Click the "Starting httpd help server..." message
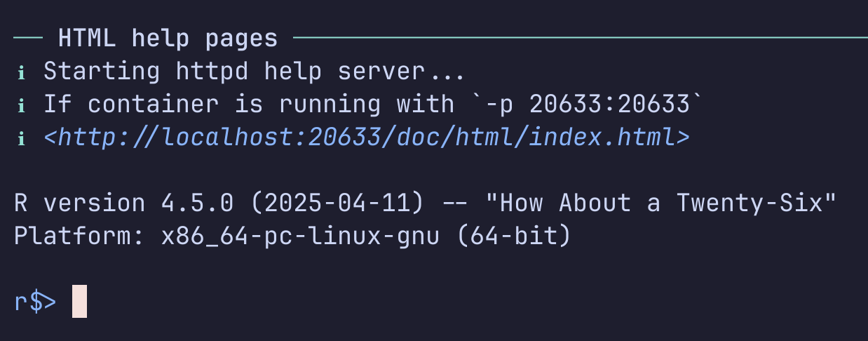The image size is (868, 341). tap(255, 72)
